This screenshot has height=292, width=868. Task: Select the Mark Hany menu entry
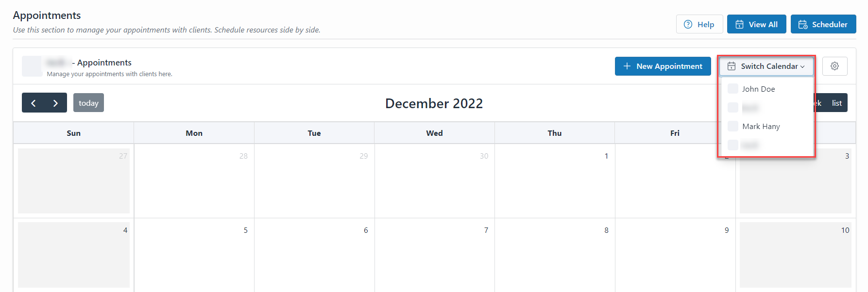pos(761,126)
